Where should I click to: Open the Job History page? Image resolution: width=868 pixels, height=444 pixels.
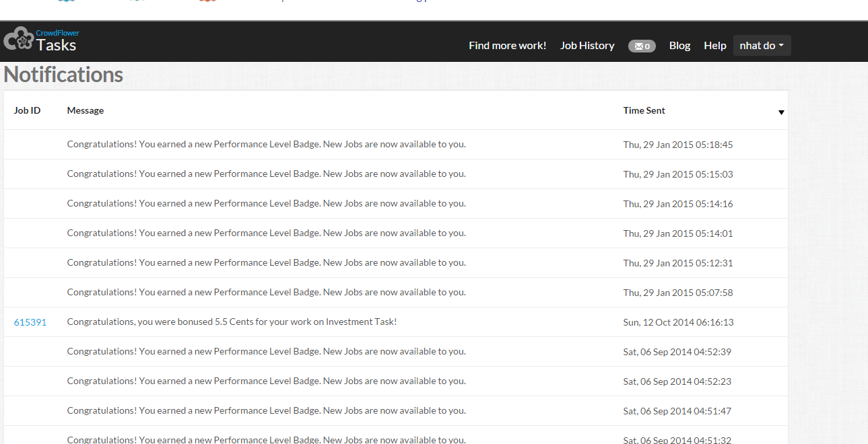pyautogui.click(x=587, y=46)
